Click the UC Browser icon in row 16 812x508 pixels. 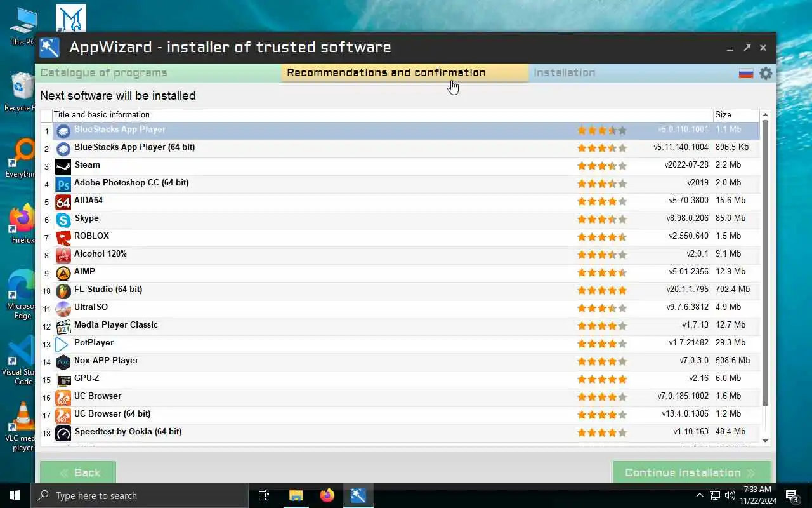coord(63,398)
